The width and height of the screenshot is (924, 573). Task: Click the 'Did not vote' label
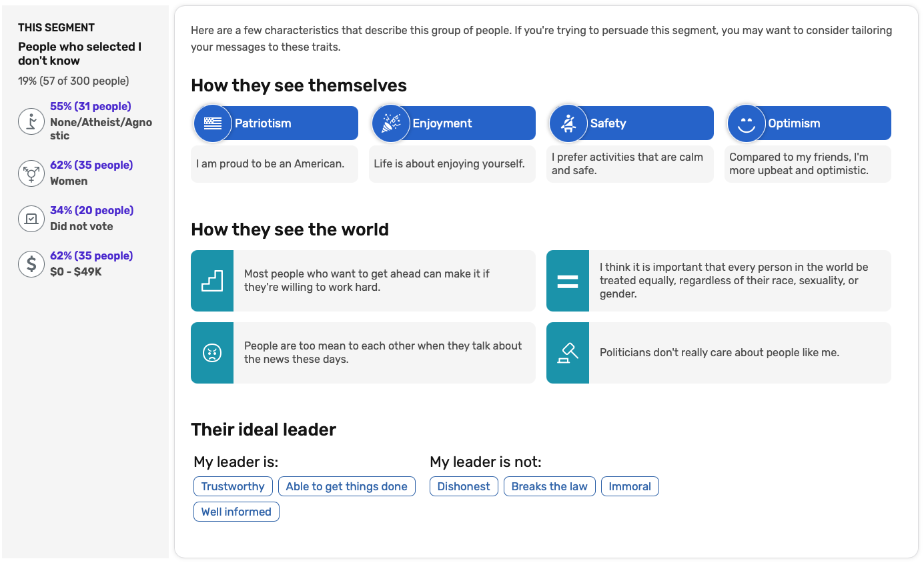pos(81,226)
